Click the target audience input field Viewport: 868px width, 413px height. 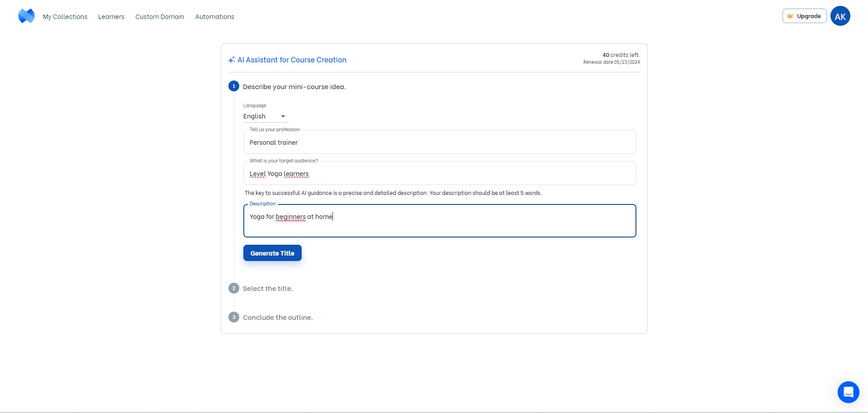click(x=440, y=173)
